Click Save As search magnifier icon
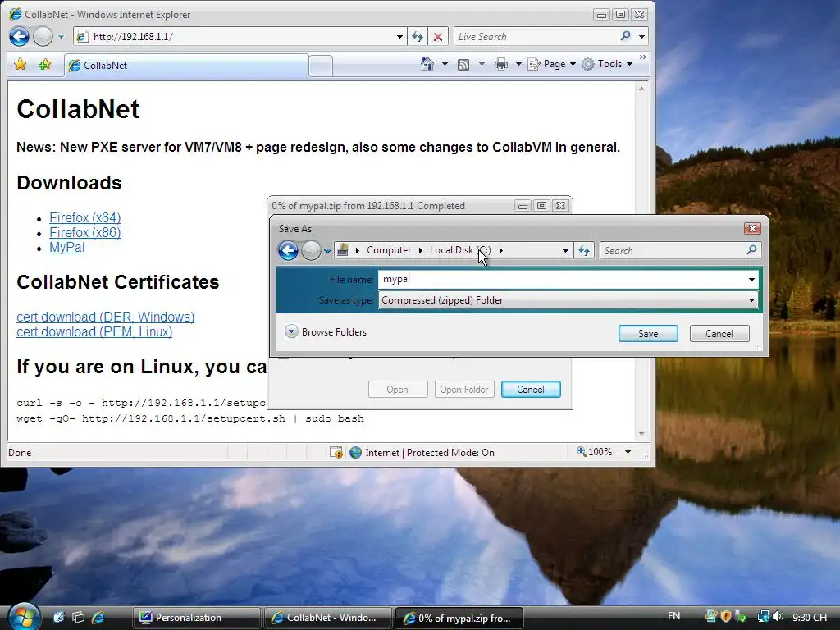This screenshot has height=630, width=840. [751, 249]
